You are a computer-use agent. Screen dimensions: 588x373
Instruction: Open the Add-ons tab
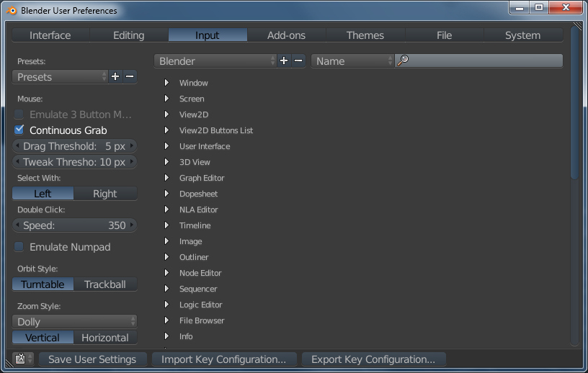[287, 35]
